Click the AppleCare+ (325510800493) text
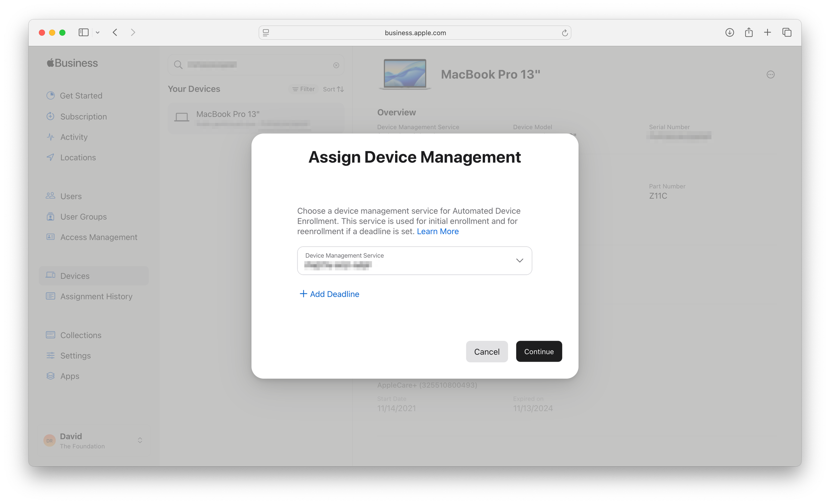The height and width of the screenshot is (504, 830). pyautogui.click(x=427, y=385)
